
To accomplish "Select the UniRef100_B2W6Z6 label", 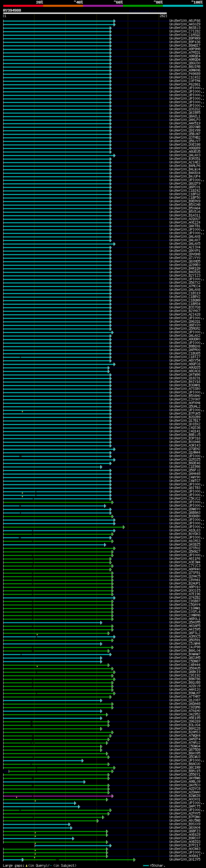I will (x=185, y=796).
